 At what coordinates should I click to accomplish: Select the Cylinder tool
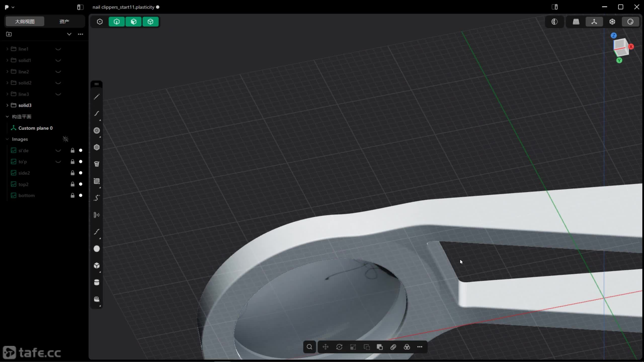coord(97,282)
